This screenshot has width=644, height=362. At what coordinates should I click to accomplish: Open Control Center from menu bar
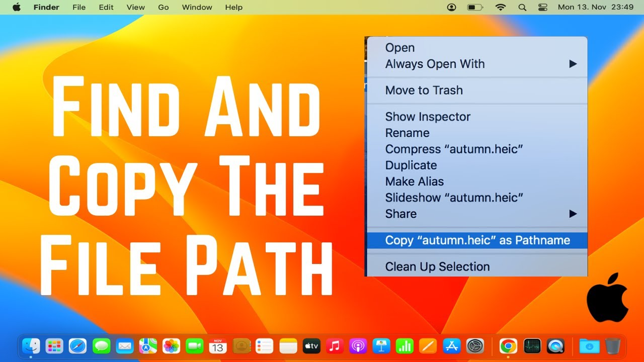click(x=542, y=7)
